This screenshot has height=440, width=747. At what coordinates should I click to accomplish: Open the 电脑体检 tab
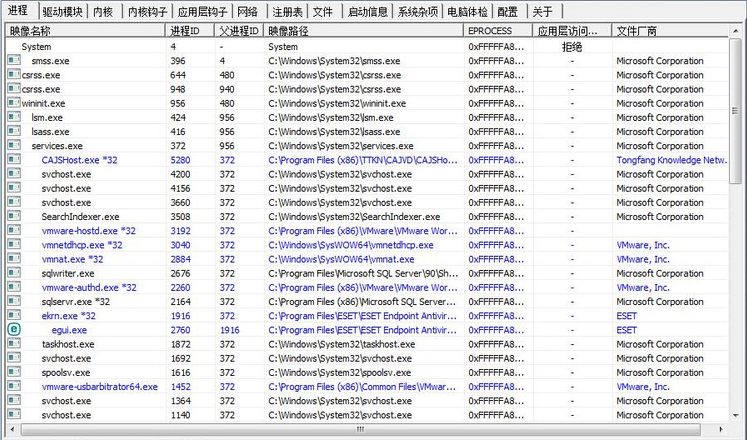pyautogui.click(x=467, y=11)
